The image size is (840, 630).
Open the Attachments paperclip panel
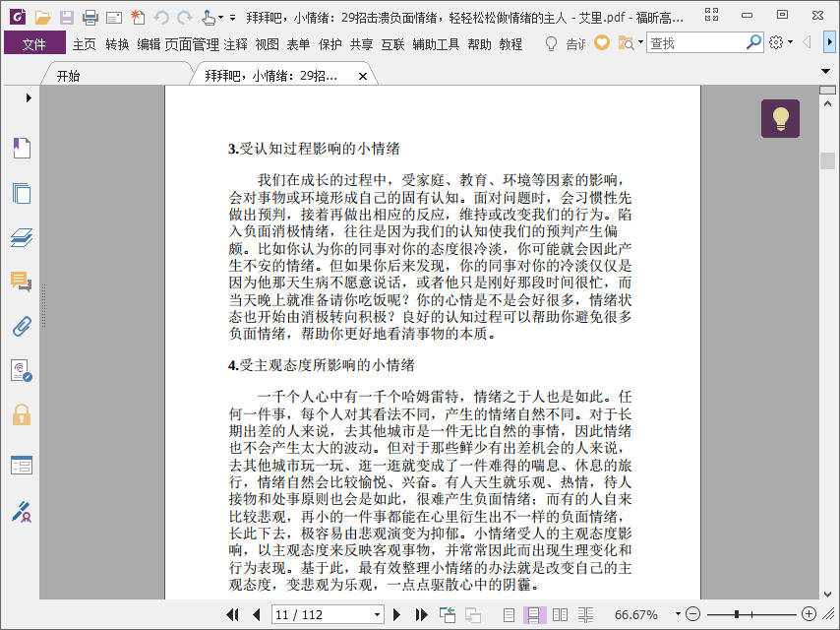point(22,326)
